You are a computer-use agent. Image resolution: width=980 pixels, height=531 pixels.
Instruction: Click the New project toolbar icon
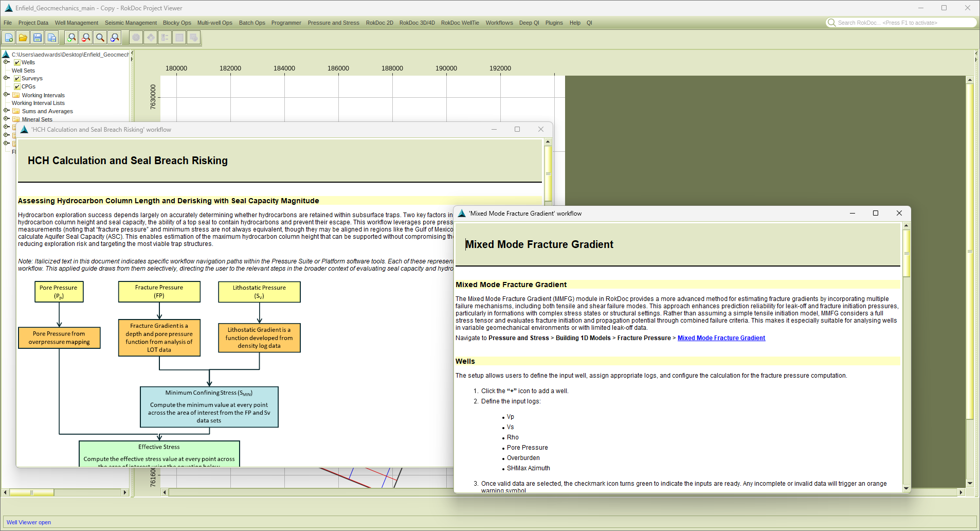point(9,38)
